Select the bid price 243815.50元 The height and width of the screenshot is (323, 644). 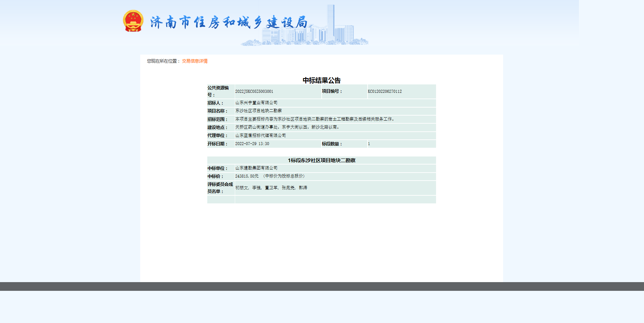pos(247,176)
